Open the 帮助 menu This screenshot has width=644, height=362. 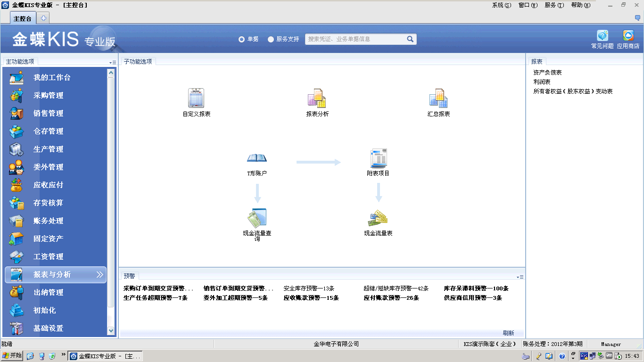tap(581, 5)
